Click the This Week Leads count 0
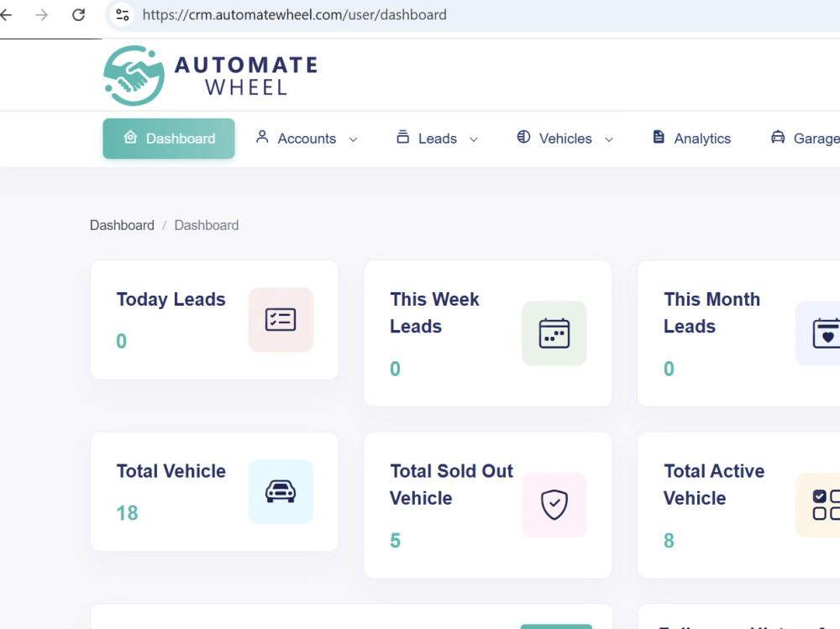The width and height of the screenshot is (840, 629). (x=396, y=369)
